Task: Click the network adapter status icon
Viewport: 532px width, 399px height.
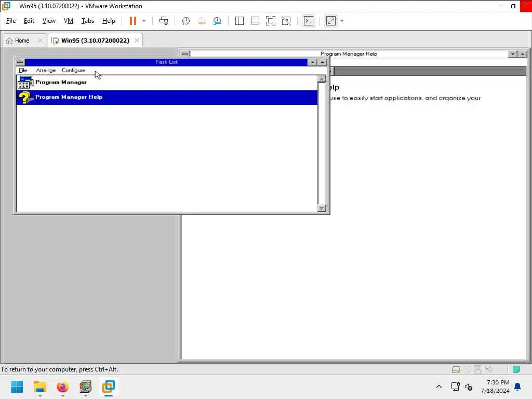Action: coord(489,369)
